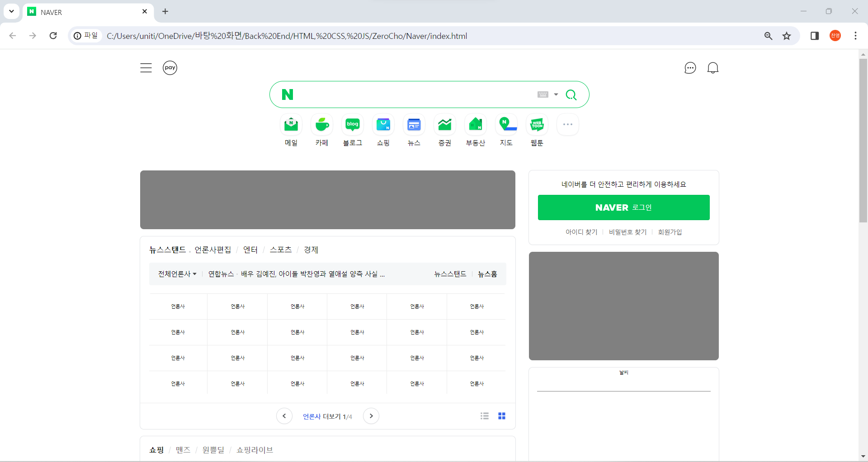Select the 쇼핑 tab in shopping section

(156, 450)
